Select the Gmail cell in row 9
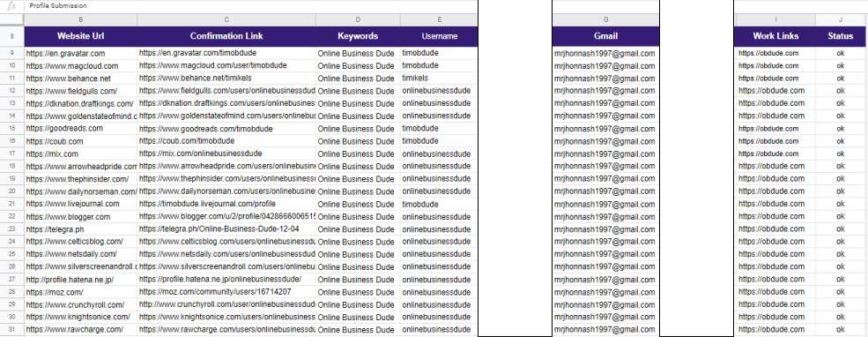Screen dimensions: 868x337 tap(605, 53)
